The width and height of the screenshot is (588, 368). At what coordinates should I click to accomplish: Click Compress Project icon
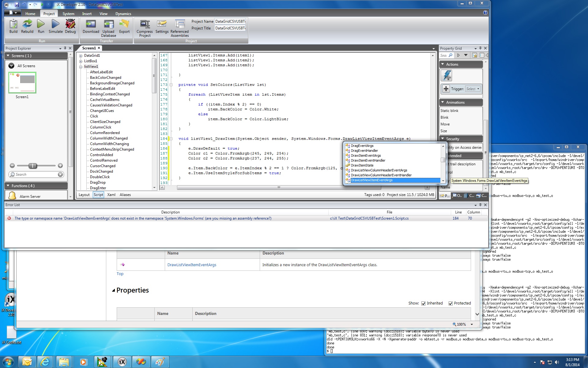(145, 24)
